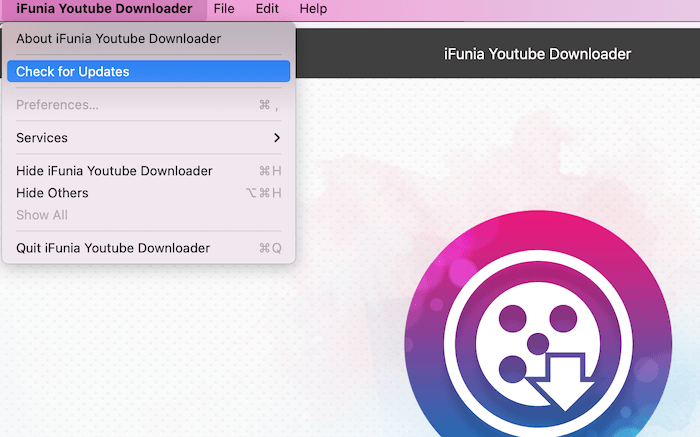Click the header title iFunia Youtube Downloader
Screen dimensions: 700x437
[537, 53]
